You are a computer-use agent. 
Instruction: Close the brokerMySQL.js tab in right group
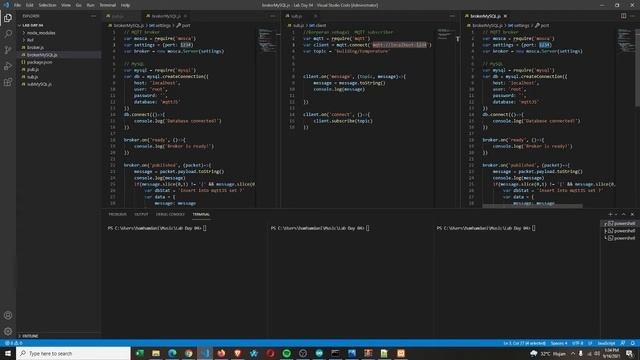point(505,16)
